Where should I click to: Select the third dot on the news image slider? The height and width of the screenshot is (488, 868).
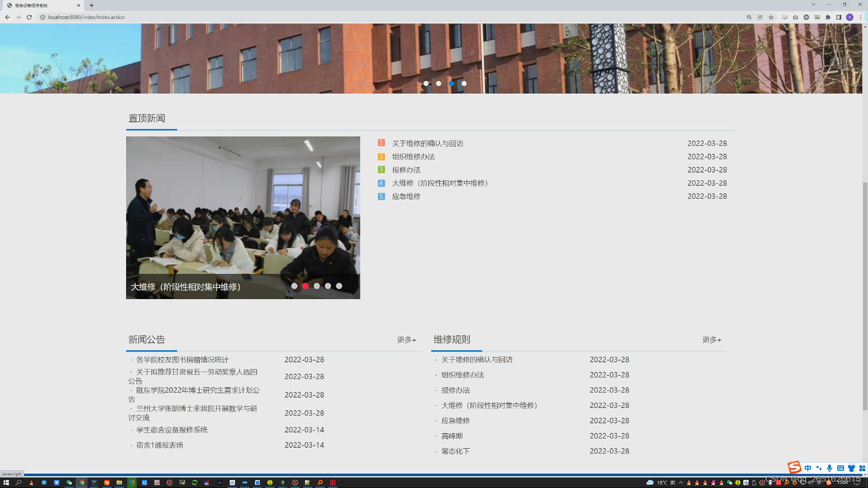316,286
